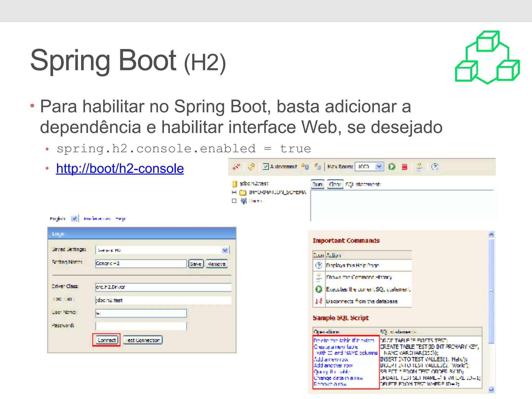The width and height of the screenshot is (532, 399).
Task: Click the Command History icon in toolbar
Action: [x=419, y=167]
